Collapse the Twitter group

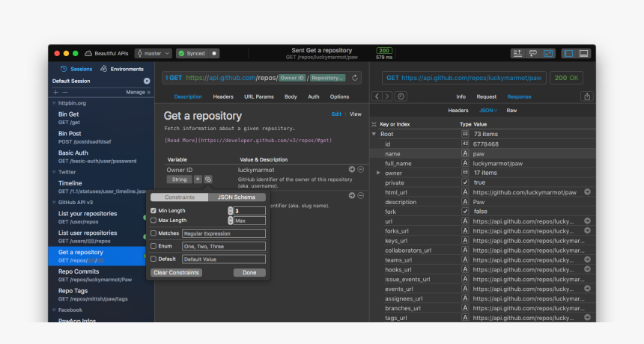point(54,172)
